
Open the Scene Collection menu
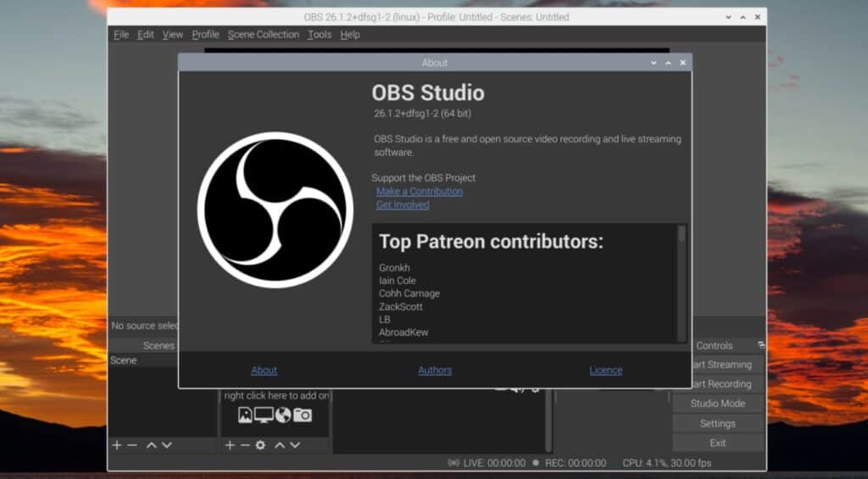click(x=263, y=34)
